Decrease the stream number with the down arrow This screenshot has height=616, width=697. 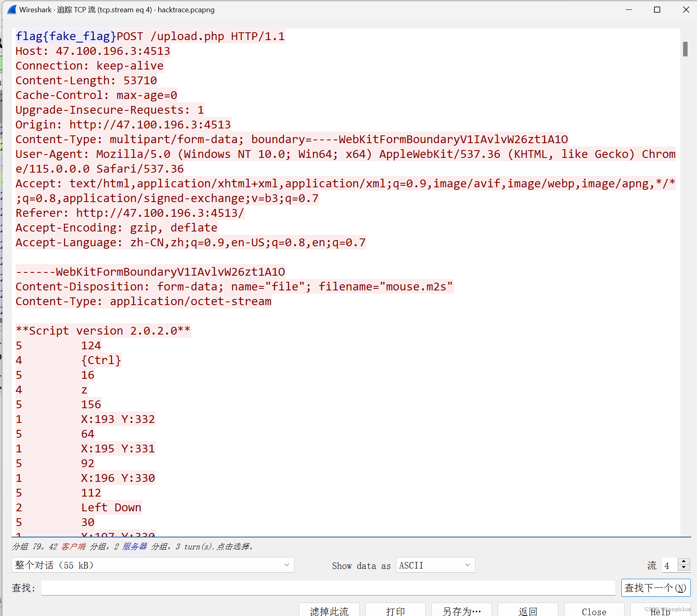point(684,568)
